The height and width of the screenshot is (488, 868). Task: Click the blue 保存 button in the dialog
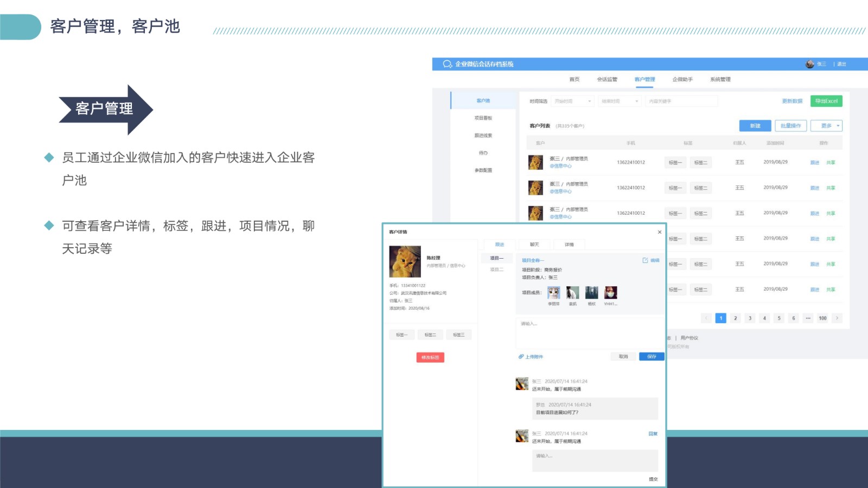652,357
